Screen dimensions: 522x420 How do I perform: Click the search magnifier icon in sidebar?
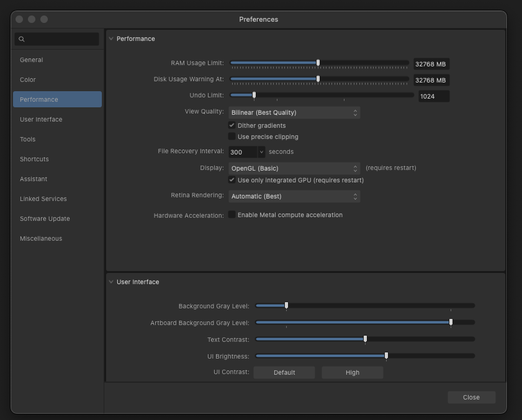tap(22, 39)
